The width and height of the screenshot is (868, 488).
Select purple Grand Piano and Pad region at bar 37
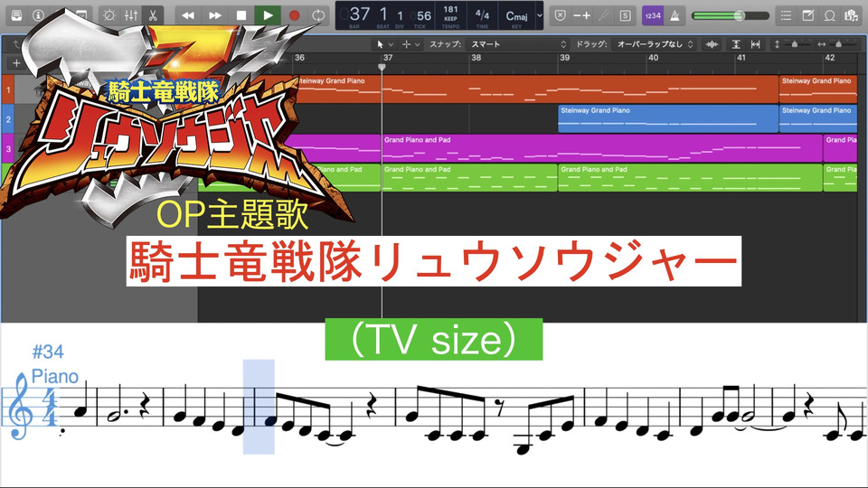click(x=602, y=148)
